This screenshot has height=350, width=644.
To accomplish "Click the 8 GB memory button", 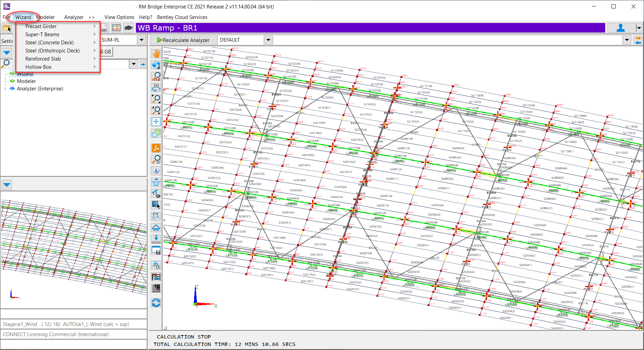I will pyautogui.click(x=106, y=52).
